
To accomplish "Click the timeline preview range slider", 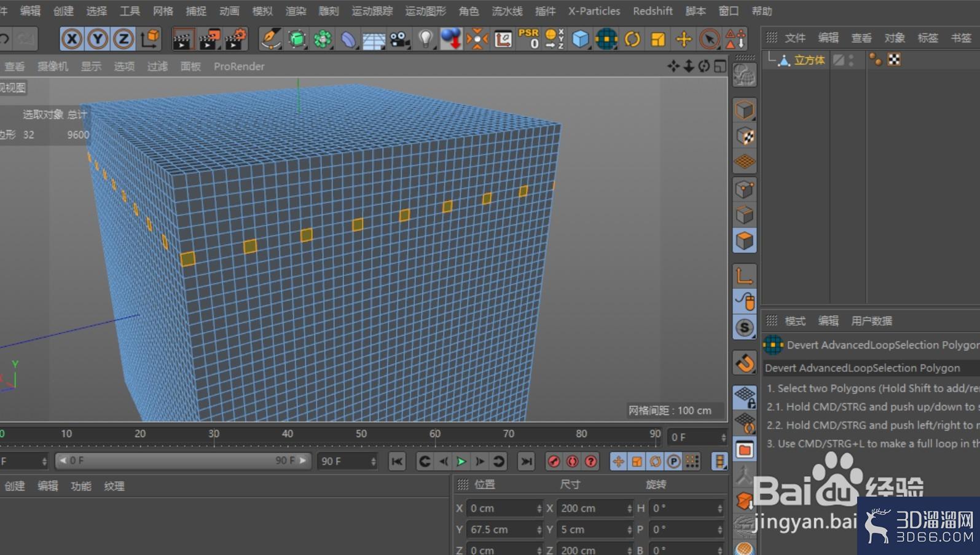I will coord(183,461).
